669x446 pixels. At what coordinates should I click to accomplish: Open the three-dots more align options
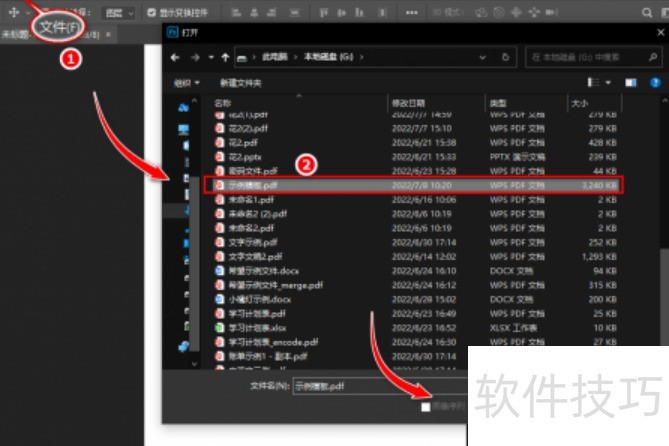point(412,13)
